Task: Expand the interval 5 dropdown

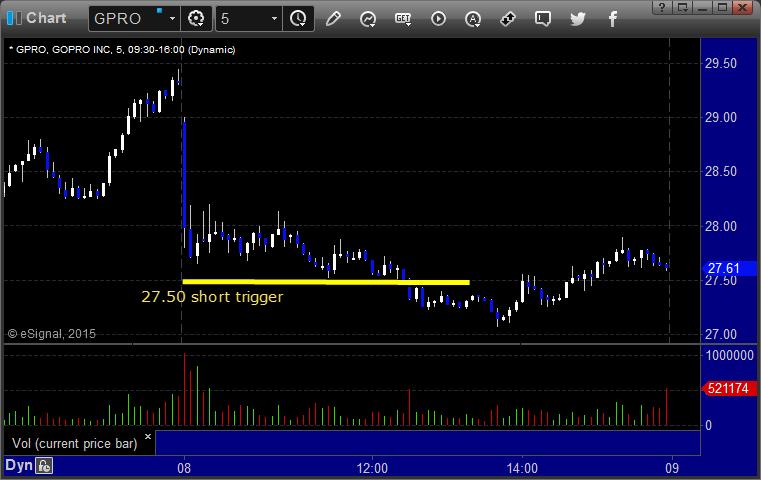Action: pos(274,19)
